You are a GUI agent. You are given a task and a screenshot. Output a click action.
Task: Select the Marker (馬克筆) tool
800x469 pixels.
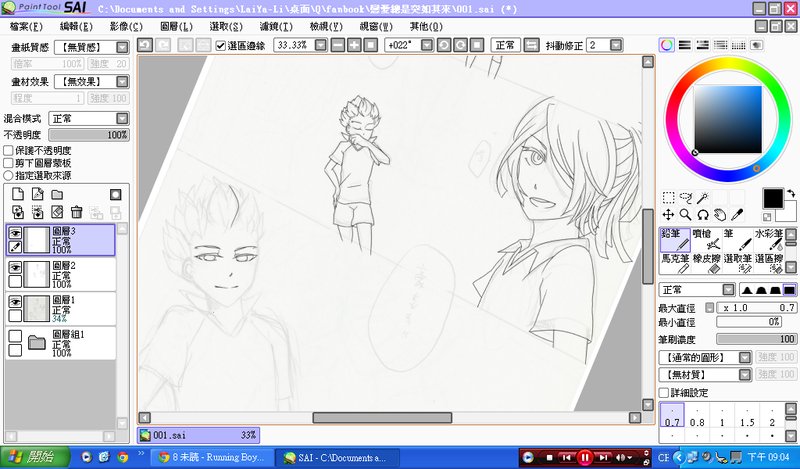675,263
